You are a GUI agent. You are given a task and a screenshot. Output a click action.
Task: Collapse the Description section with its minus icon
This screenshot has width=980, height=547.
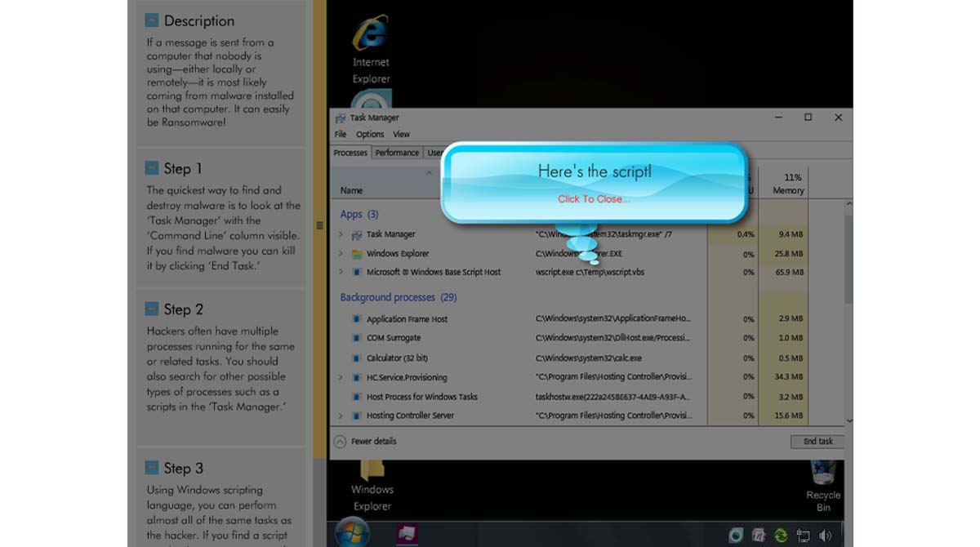click(x=152, y=20)
